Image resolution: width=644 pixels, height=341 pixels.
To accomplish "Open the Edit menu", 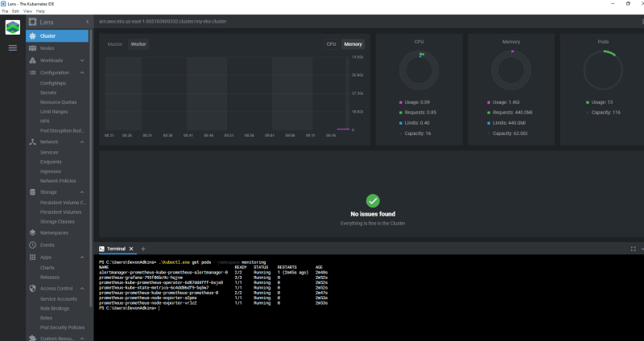I will click(15, 11).
